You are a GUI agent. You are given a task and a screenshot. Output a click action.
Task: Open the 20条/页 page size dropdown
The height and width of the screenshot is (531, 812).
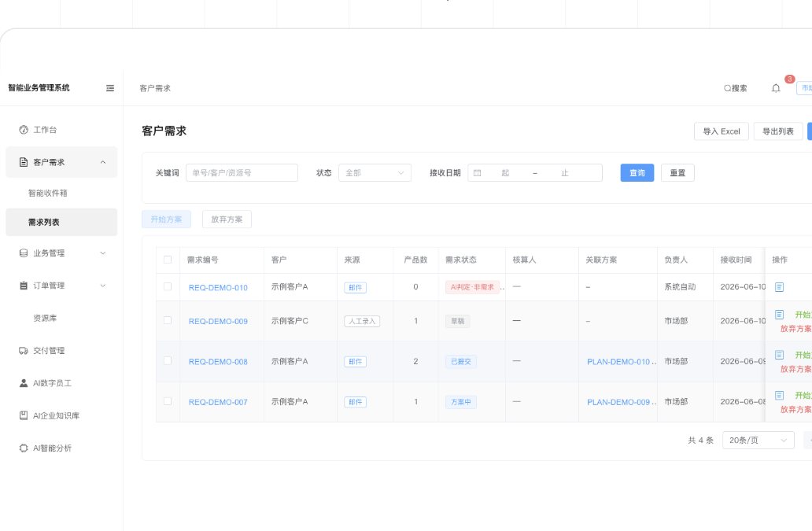(758, 440)
